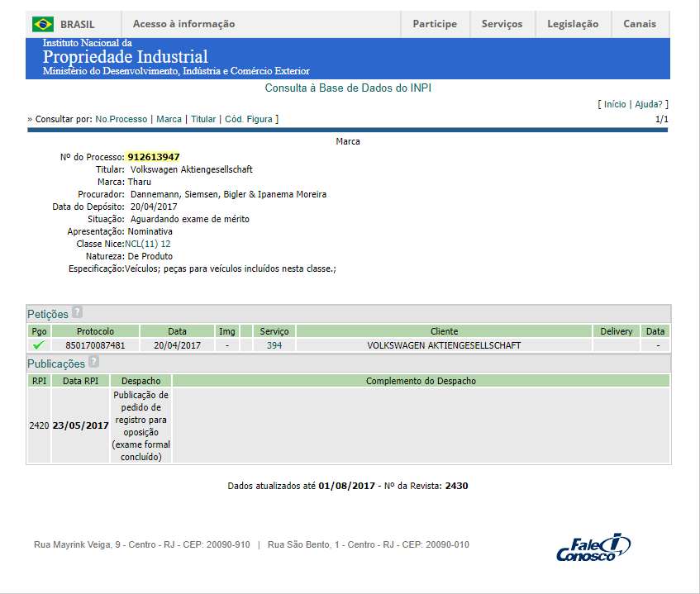The image size is (700, 594).
Task: Click the BRASIL portal link
Action: coord(77,25)
